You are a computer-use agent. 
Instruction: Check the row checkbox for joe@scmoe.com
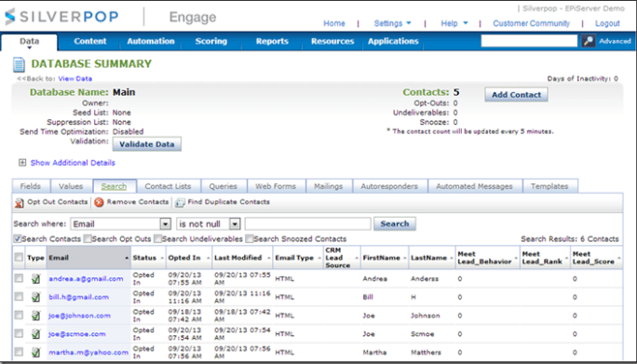click(x=19, y=333)
